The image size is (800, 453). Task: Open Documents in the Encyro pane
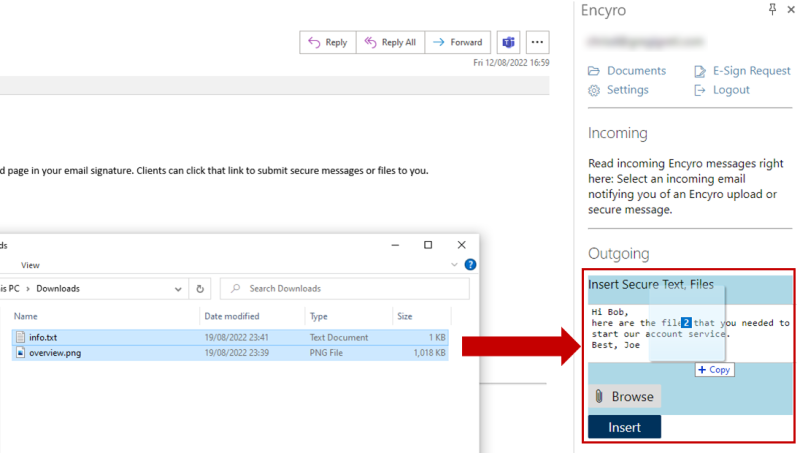[636, 71]
